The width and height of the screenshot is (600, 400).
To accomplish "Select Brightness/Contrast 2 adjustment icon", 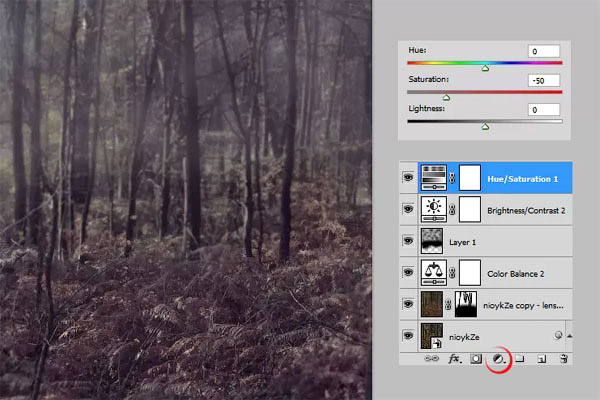I will coord(434,209).
